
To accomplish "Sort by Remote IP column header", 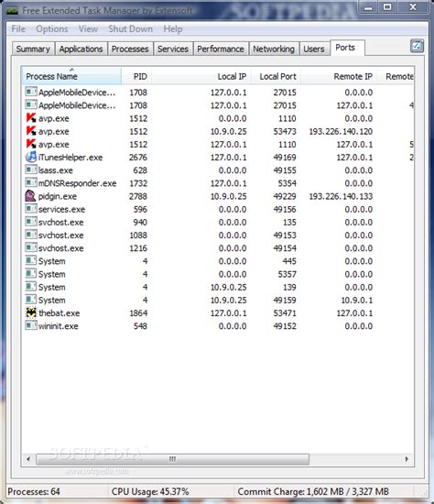I will (x=339, y=76).
